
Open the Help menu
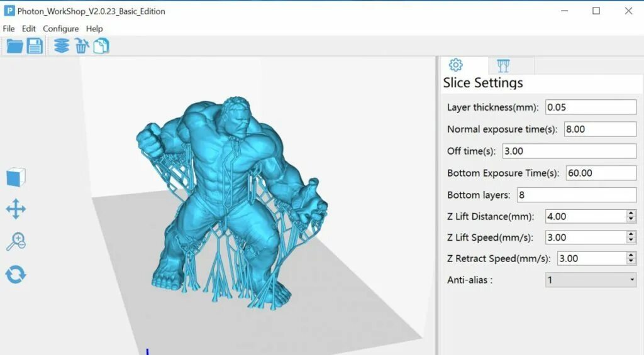pos(94,29)
